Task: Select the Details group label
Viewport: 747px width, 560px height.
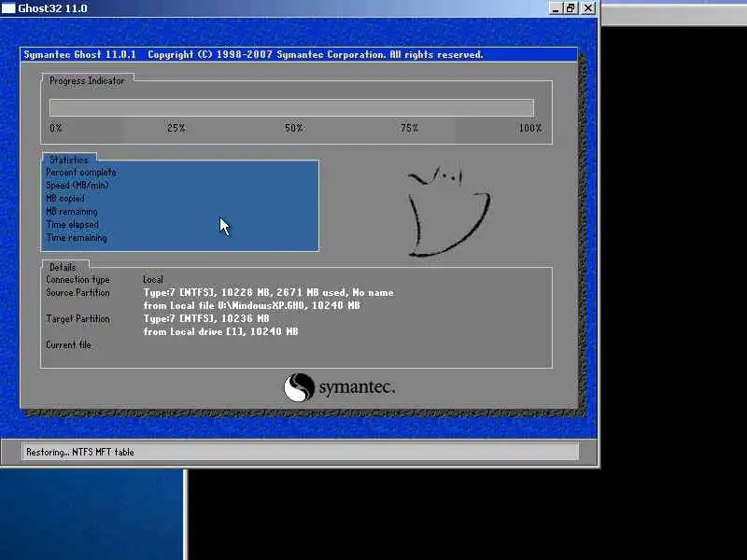Action: [63, 267]
